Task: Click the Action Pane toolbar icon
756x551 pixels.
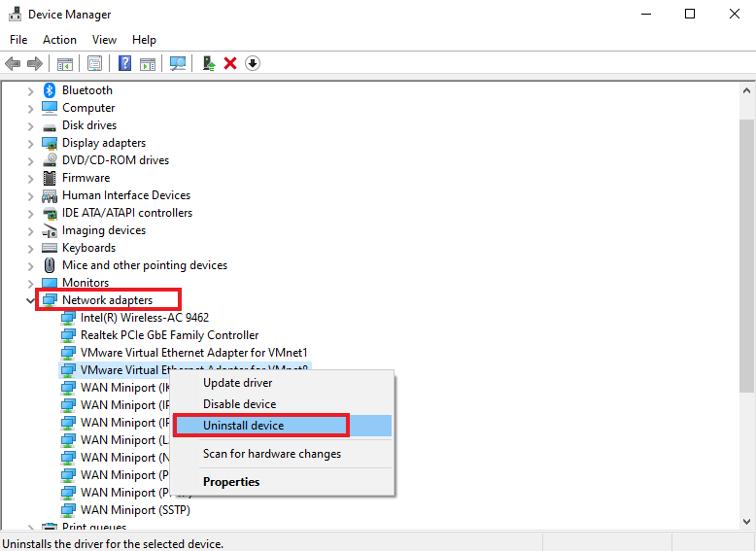Action: (148, 63)
